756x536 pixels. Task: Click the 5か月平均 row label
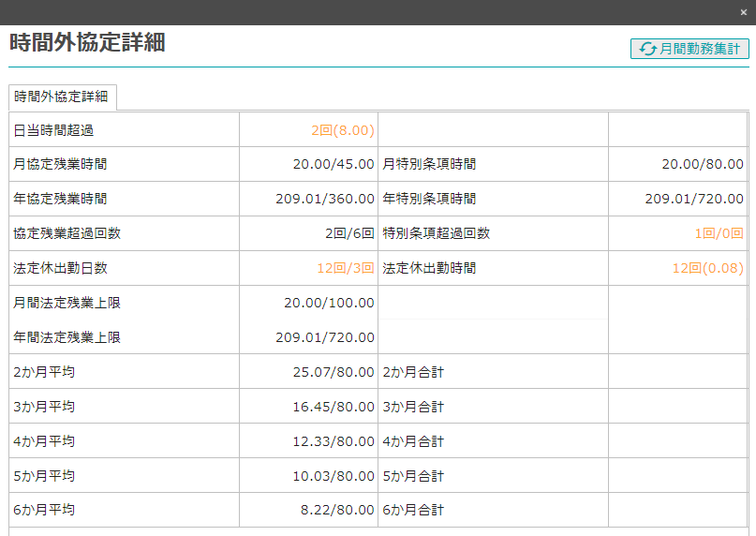(x=44, y=476)
